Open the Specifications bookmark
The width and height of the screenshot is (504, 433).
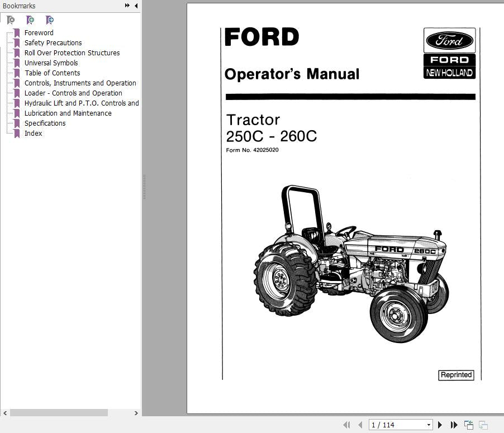click(45, 123)
